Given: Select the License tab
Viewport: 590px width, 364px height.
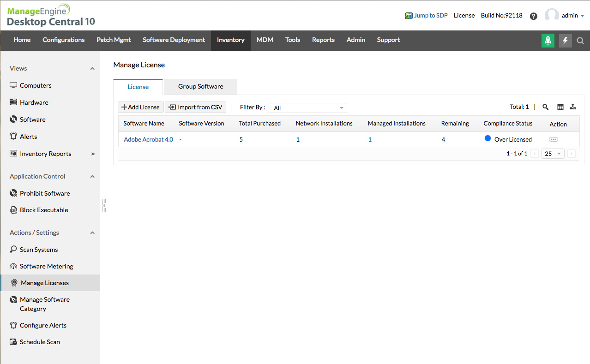Looking at the screenshot, I should [x=138, y=87].
